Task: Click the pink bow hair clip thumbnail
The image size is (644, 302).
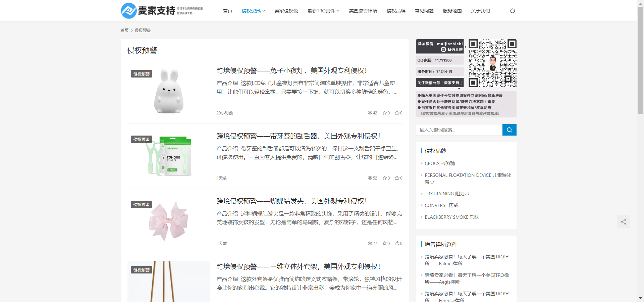Action: (x=169, y=221)
